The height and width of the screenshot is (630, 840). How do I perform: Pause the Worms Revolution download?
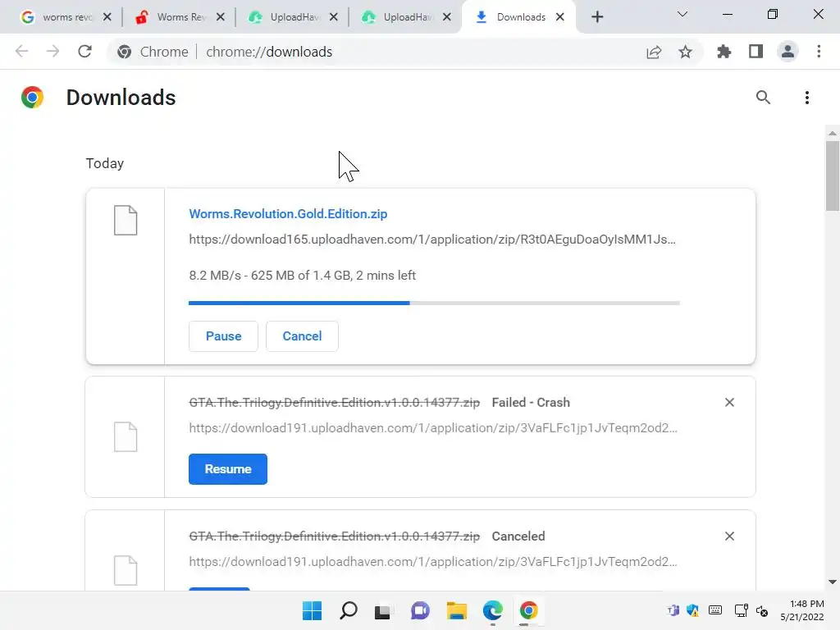click(x=223, y=336)
